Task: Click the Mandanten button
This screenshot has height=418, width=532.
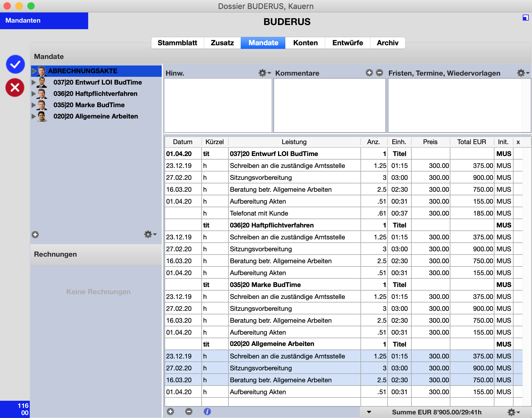Action: 44,21
